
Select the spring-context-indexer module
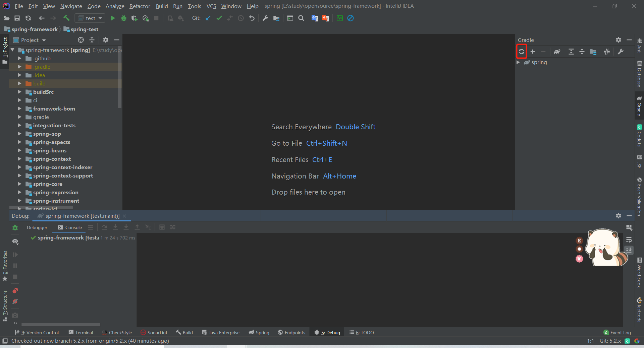click(63, 167)
